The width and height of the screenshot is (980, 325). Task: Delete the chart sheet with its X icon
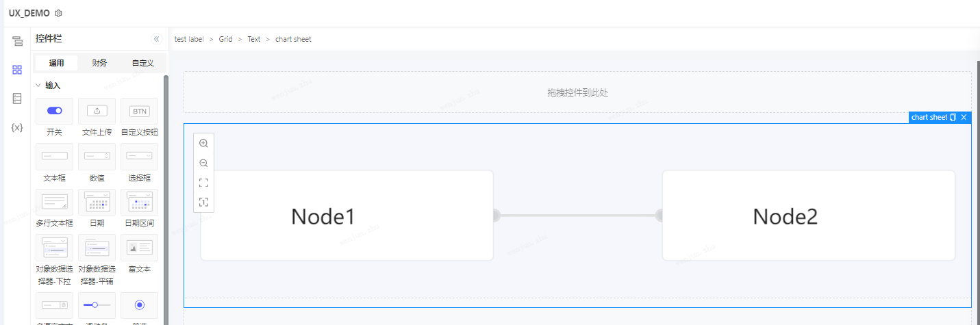coord(964,118)
